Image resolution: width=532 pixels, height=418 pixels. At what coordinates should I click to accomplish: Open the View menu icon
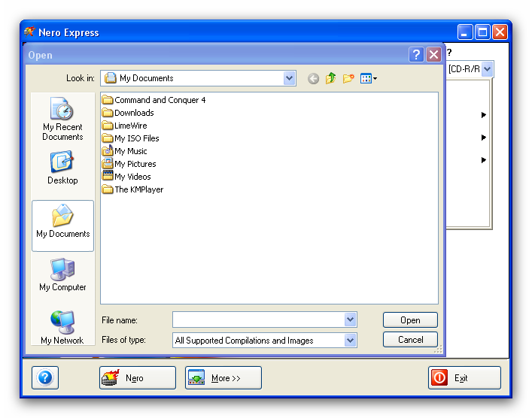(369, 78)
